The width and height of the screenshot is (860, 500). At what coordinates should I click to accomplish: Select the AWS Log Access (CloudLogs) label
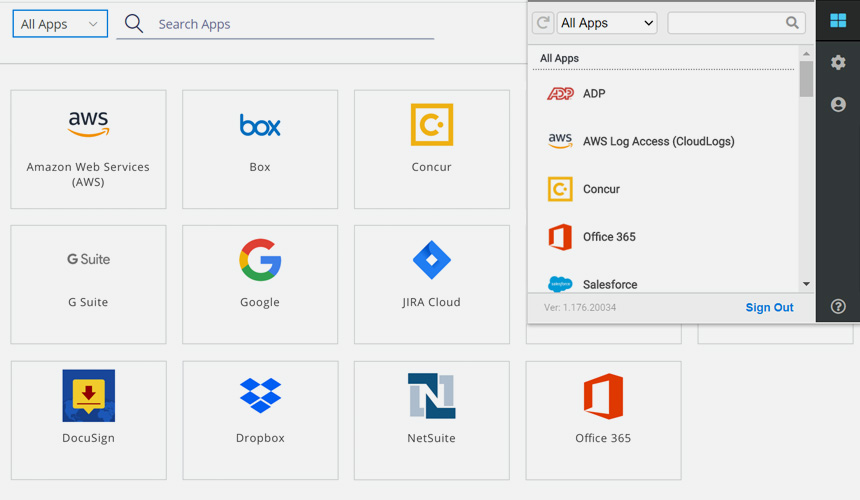[659, 141]
